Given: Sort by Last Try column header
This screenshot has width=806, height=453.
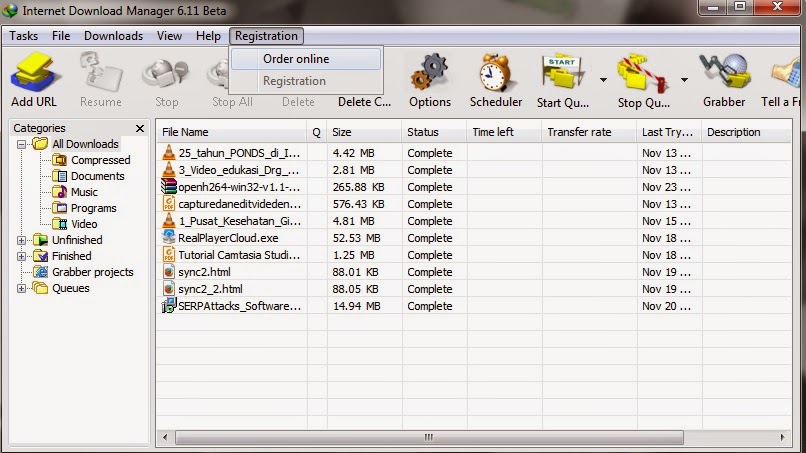Looking at the screenshot, I should point(669,132).
